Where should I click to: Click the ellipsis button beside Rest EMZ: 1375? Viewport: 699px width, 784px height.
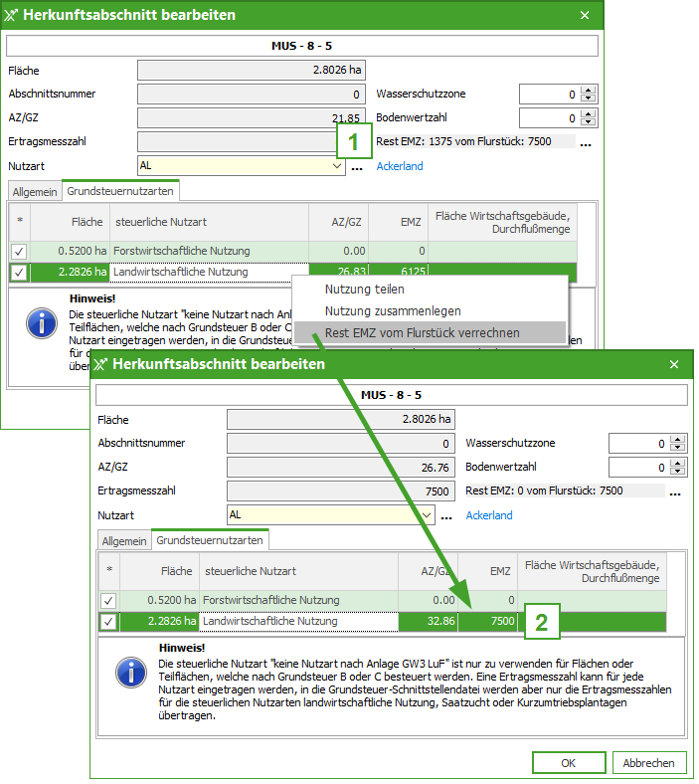[x=586, y=142]
